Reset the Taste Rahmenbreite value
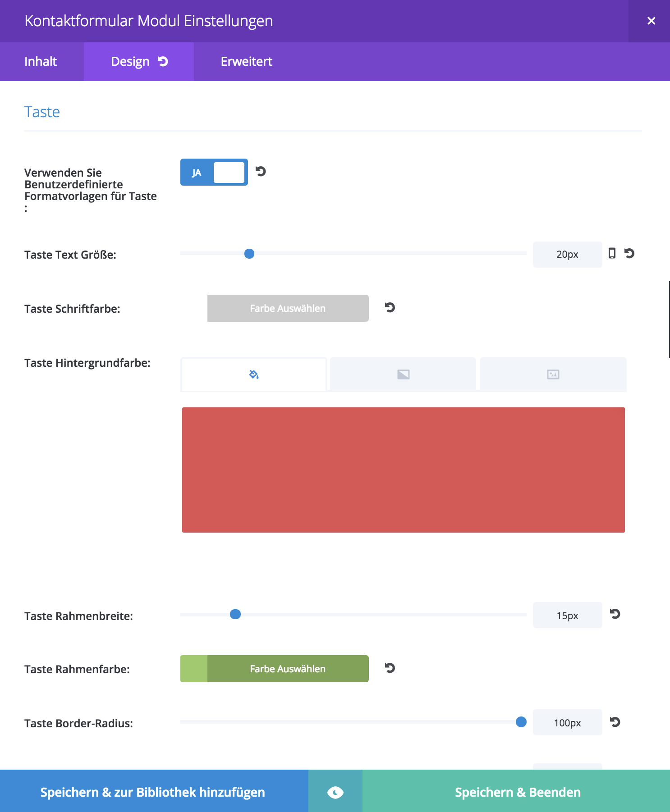This screenshot has height=812, width=670. pos(615,614)
